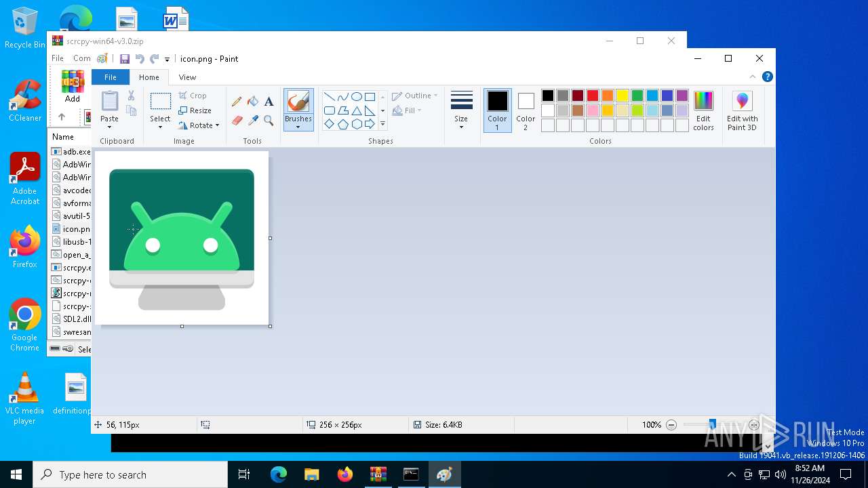
Task: Select adb.exe in WinRAR file list
Action: pos(71,152)
